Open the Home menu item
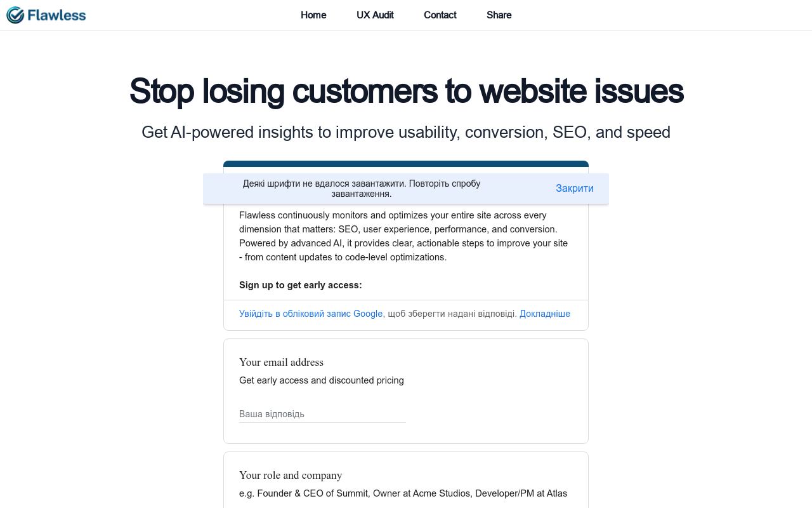Image resolution: width=812 pixels, height=508 pixels. [313, 15]
